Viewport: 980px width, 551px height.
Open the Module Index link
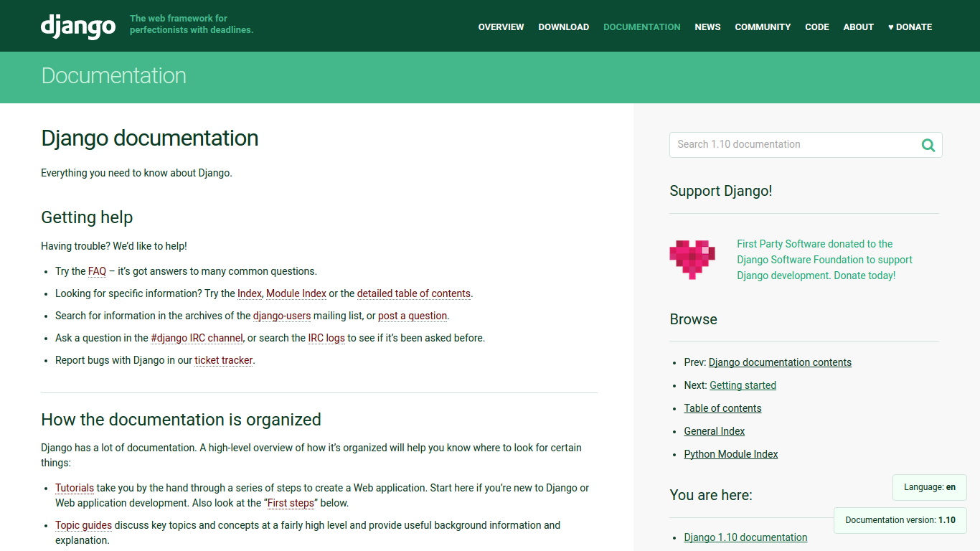pyautogui.click(x=296, y=293)
